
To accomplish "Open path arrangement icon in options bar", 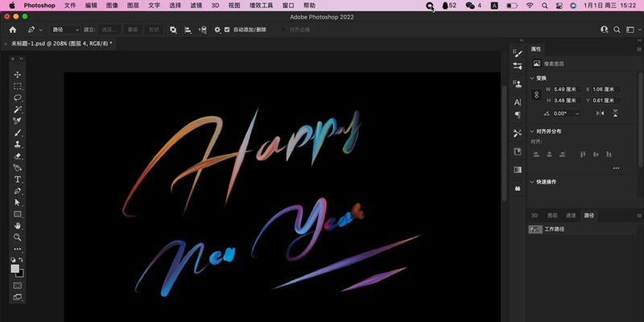I will click(x=203, y=30).
